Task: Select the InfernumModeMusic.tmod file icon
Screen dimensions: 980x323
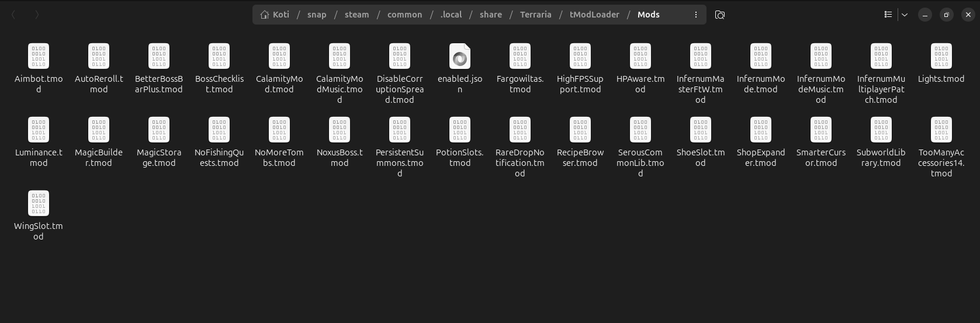Action: pyautogui.click(x=821, y=56)
